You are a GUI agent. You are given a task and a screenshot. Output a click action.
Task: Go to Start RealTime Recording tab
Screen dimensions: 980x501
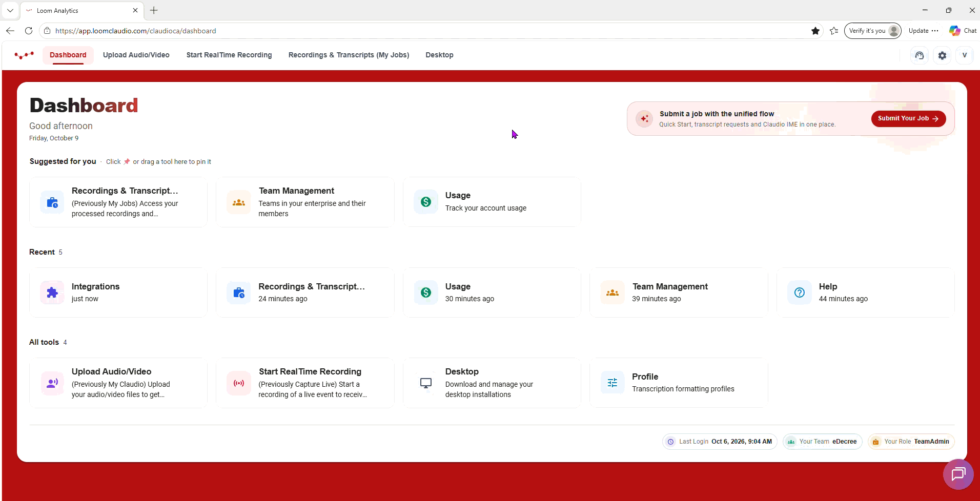pos(229,55)
